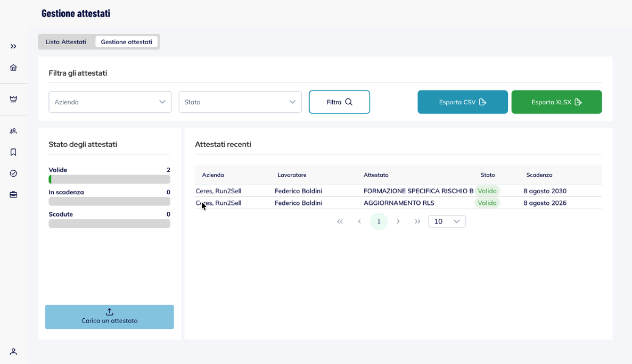632x364 pixels.
Task: Select the check-circle icon in the sidebar
Action: click(x=13, y=173)
